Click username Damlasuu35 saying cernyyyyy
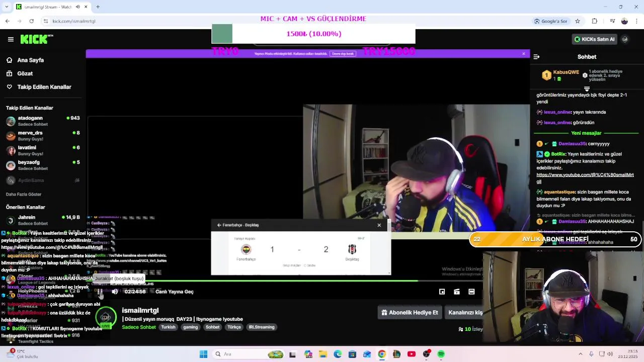 pyautogui.click(x=572, y=144)
